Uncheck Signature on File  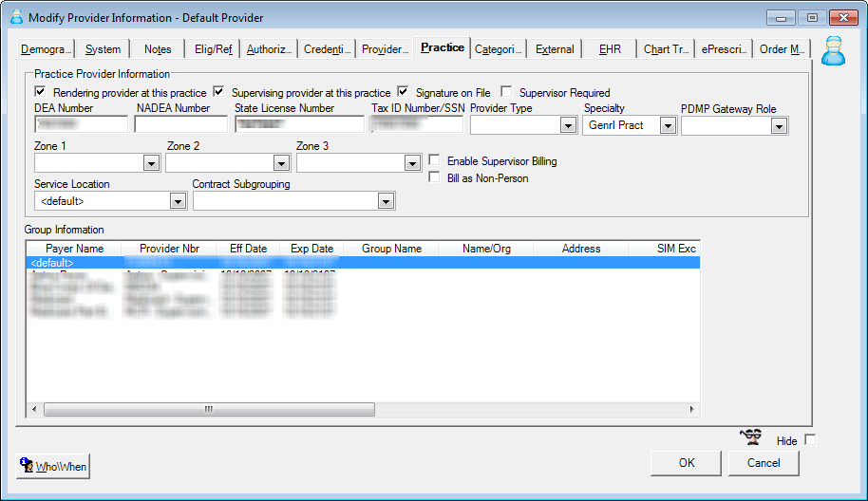403,91
